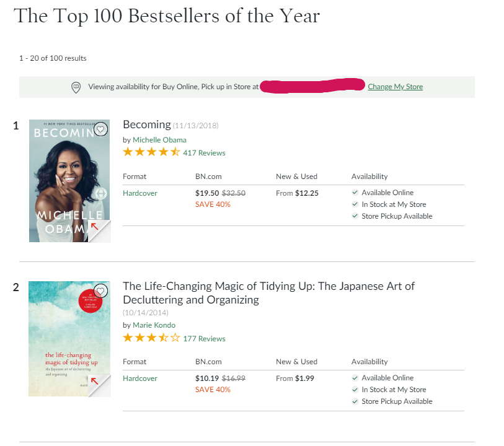The width and height of the screenshot is (504, 446).
Task: Read 417 Reviews for Becoming
Action: (204, 153)
